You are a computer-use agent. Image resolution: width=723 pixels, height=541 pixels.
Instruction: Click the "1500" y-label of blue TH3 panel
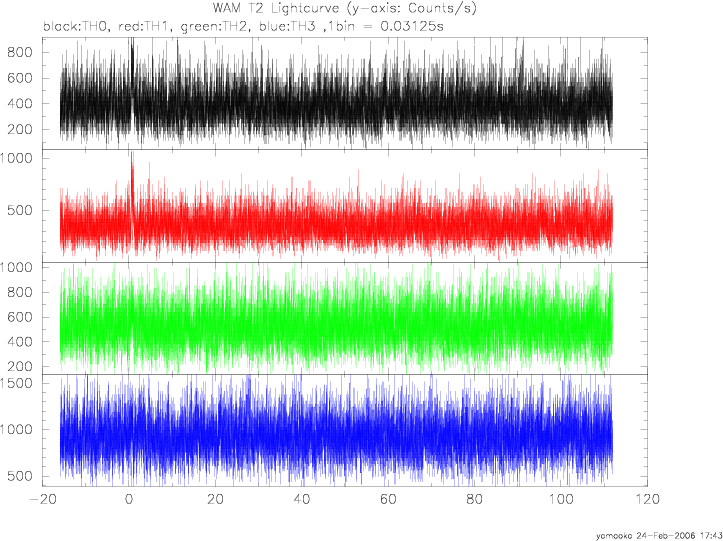click(x=16, y=383)
